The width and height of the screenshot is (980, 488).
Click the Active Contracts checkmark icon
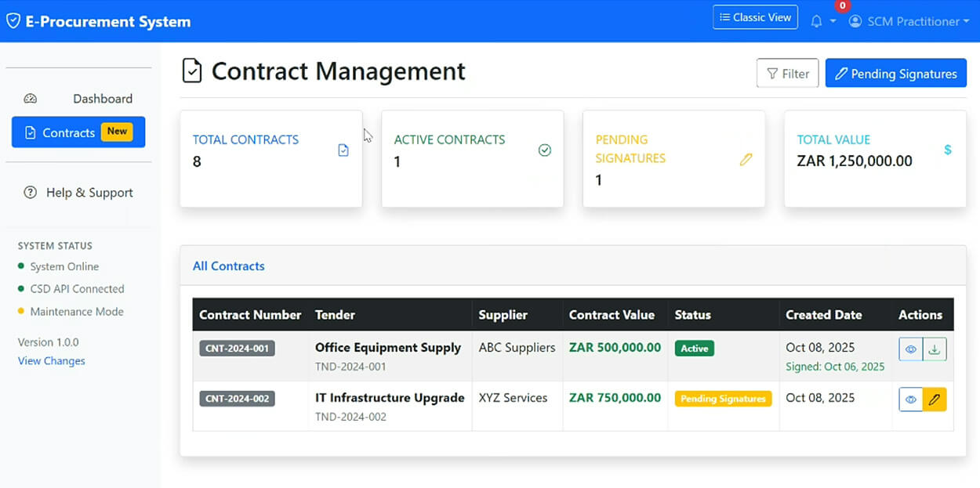click(545, 150)
